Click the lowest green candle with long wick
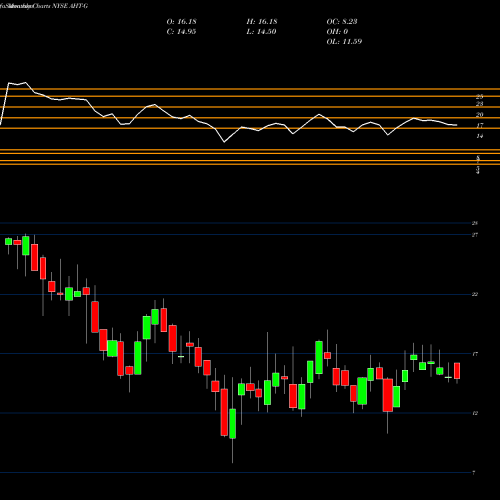500x500 pixels. point(232,424)
